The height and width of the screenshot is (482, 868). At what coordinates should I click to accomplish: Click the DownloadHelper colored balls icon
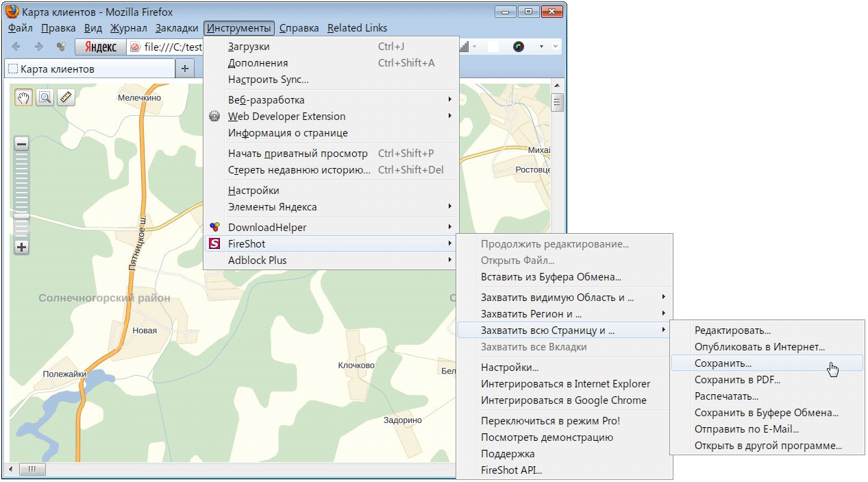pyautogui.click(x=214, y=227)
